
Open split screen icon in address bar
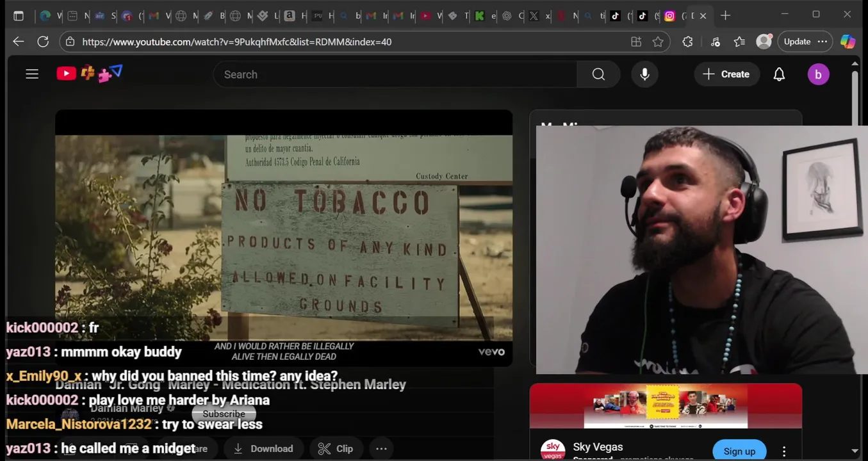pos(636,42)
